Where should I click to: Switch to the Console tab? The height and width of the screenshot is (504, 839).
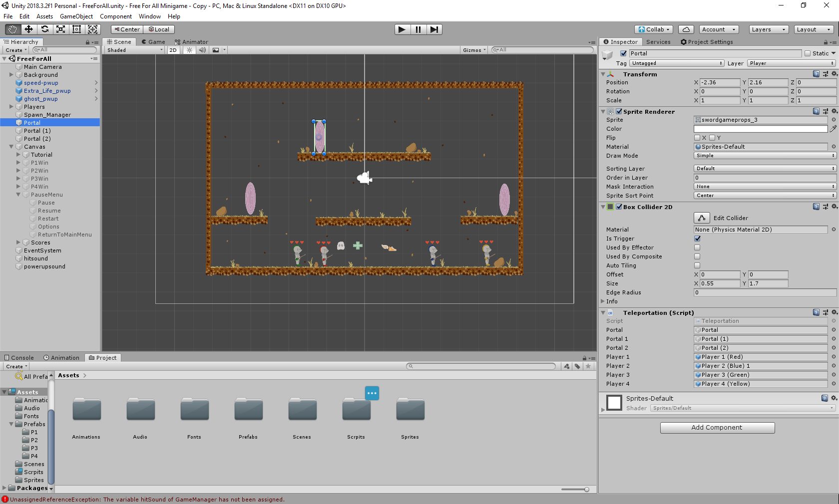[x=19, y=358]
